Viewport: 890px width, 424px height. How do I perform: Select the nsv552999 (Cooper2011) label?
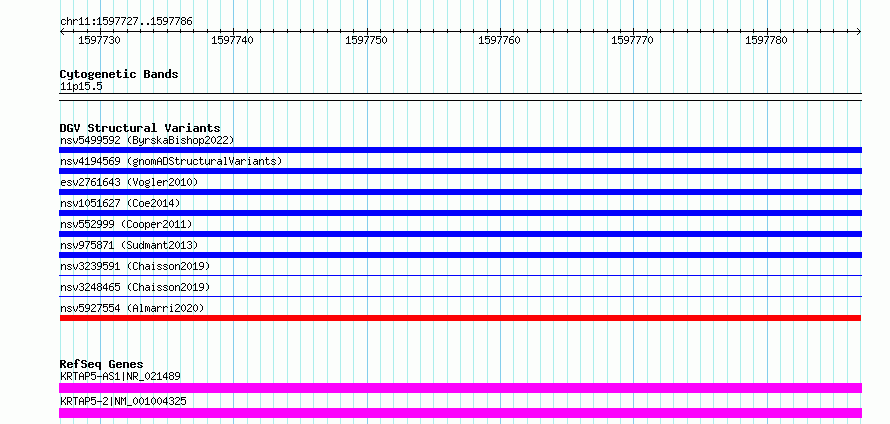point(126,224)
